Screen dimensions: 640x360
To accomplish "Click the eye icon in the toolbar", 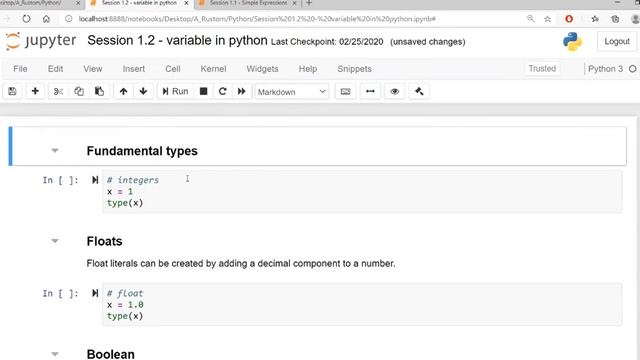I will click(x=394, y=91).
